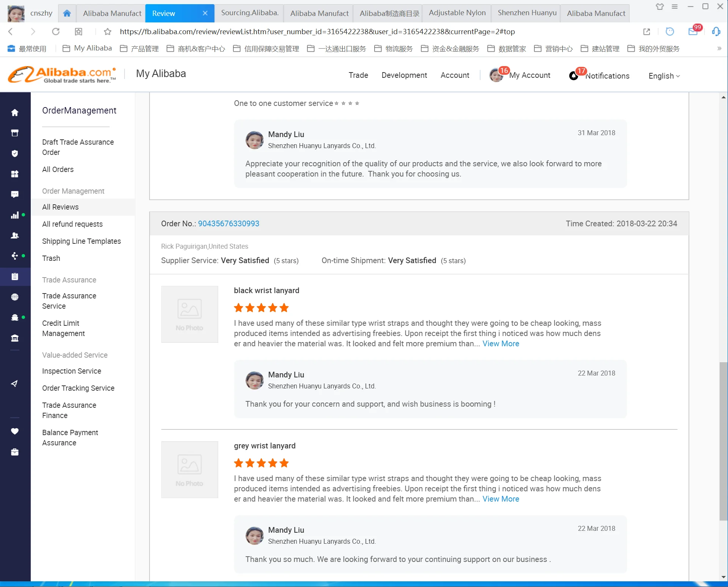Switch to the Adjustable Nylon tab
This screenshot has width=728, height=587.
(457, 13)
